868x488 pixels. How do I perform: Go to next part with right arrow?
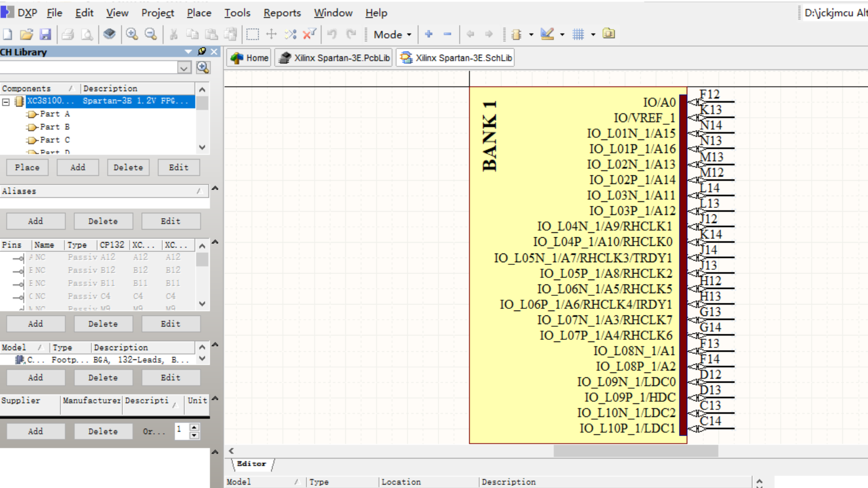coord(489,34)
